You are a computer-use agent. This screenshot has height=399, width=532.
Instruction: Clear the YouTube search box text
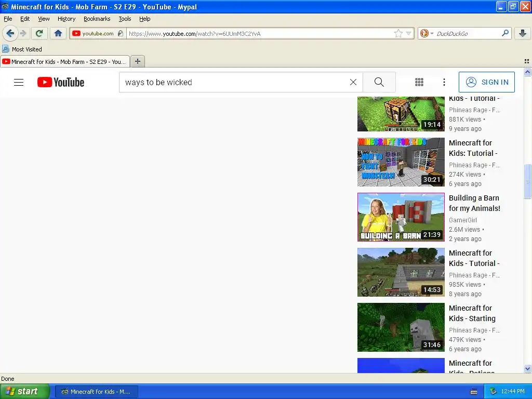(353, 82)
